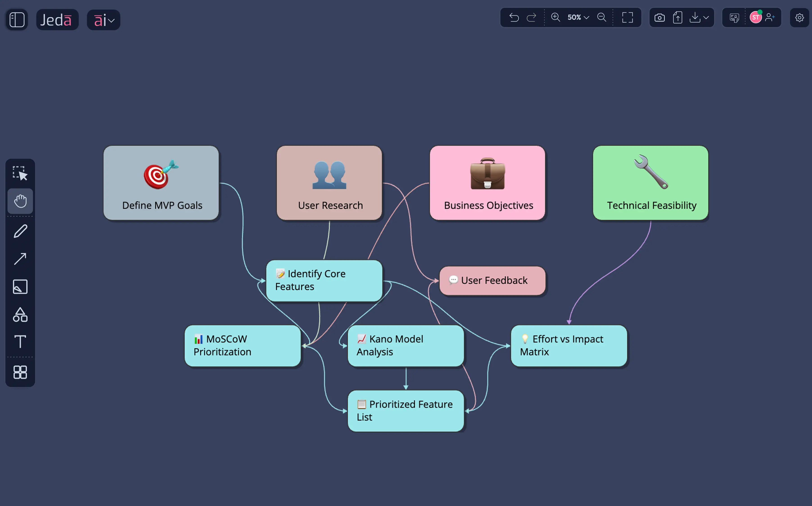Select the shapes tool
Viewport: 812px width, 506px height.
pyautogui.click(x=20, y=315)
